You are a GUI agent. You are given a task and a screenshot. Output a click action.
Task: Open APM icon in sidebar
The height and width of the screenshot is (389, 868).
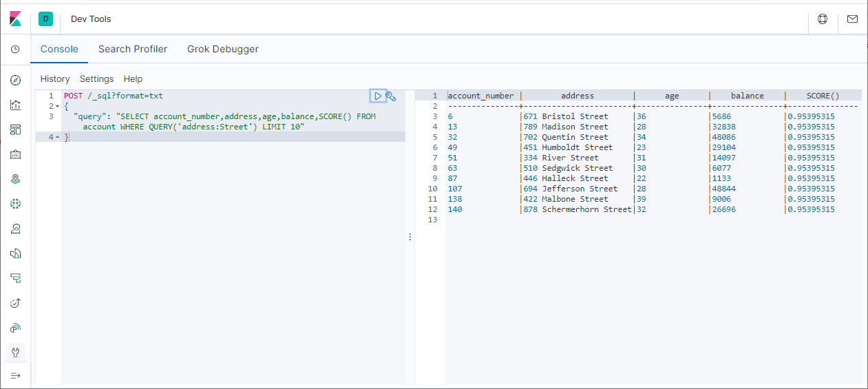[x=15, y=279]
